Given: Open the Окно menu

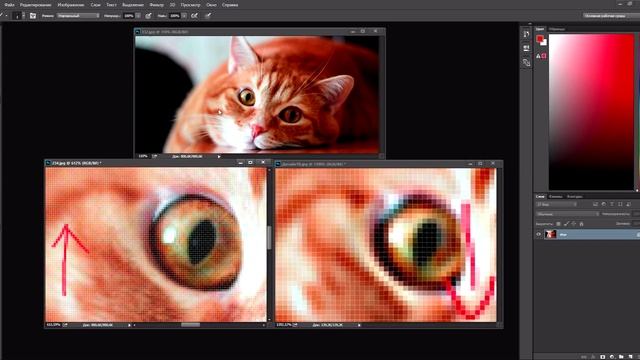Looking at the screenshot, I should click(211, 5).
